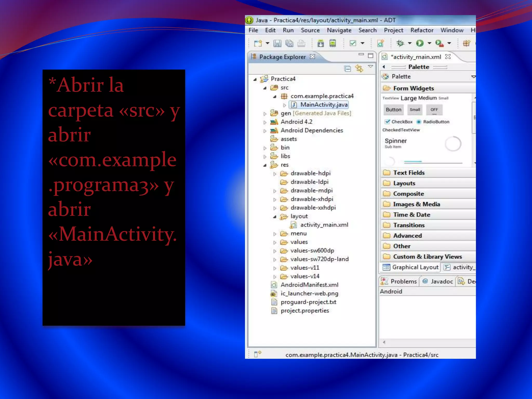Viewport: 532px width, 399px height.
Task: Select the SeekBar slider widget in palette
Action: (x=433, y=162)
